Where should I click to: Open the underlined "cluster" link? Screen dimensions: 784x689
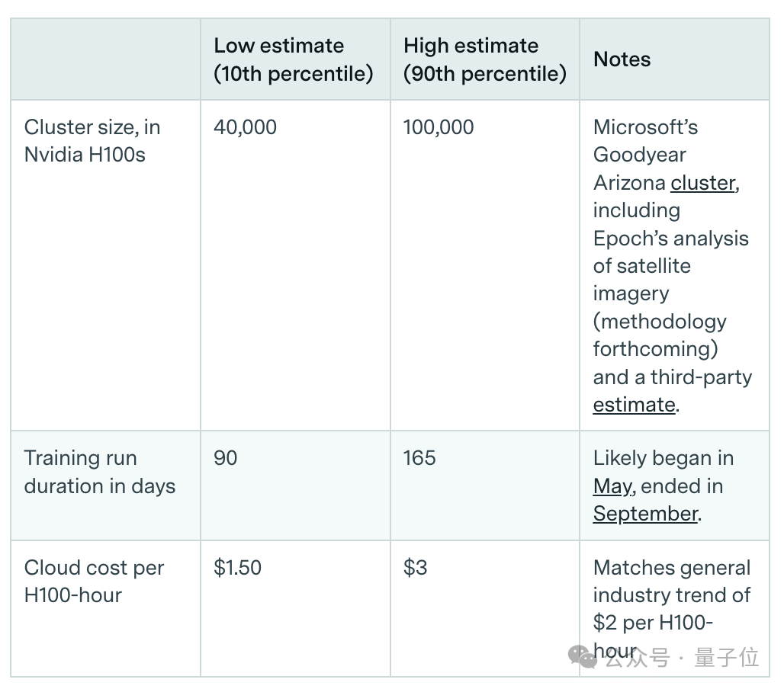[x=702, y=183]
